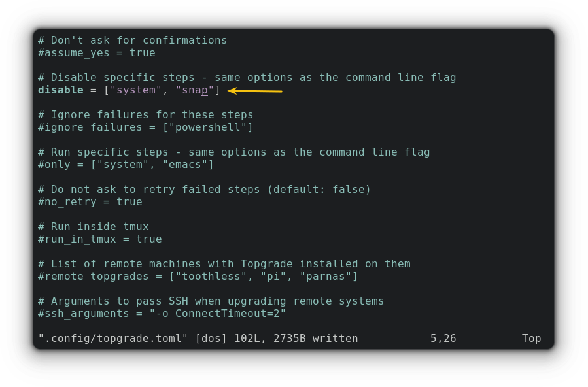This screenshot has width=588, height=387.
Task: Click the 'Top' scroll position indicator
Action: (530, 338)
